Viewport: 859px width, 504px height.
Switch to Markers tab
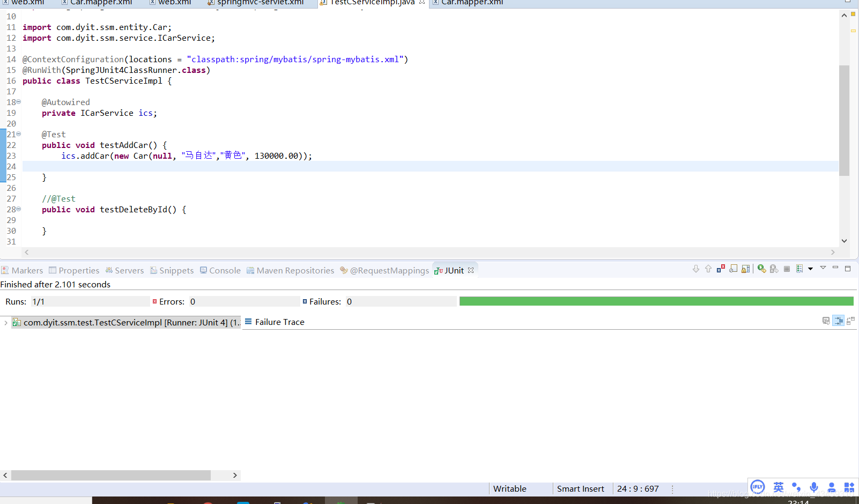[x=23, y=270]
